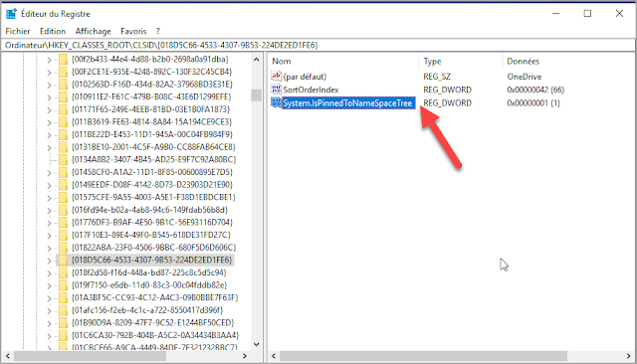This screenshot has height=364, width=637.
Task: Open the Favoris menu
Action: tap(133, 31)
